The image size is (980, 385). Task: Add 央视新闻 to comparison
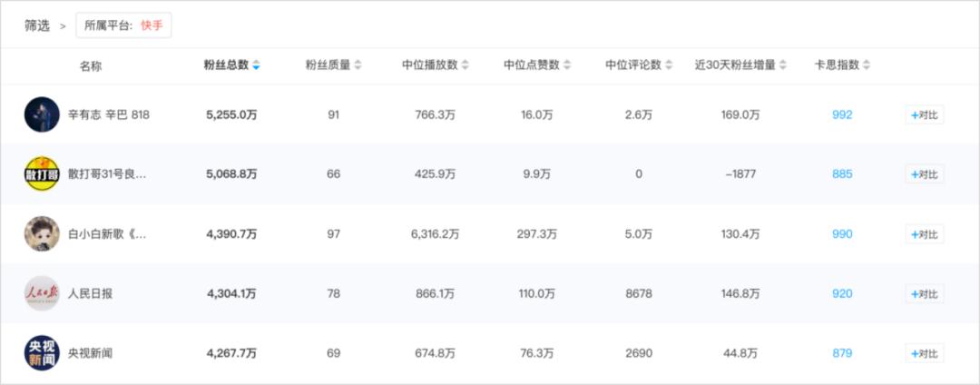[x=924, y=353]
